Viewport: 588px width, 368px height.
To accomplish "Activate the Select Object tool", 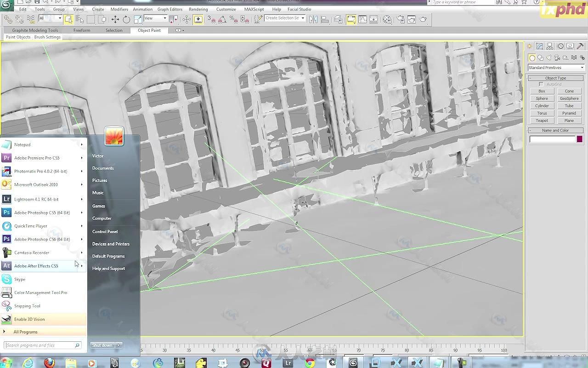I will pyautogui.click(x=68, y=19).
